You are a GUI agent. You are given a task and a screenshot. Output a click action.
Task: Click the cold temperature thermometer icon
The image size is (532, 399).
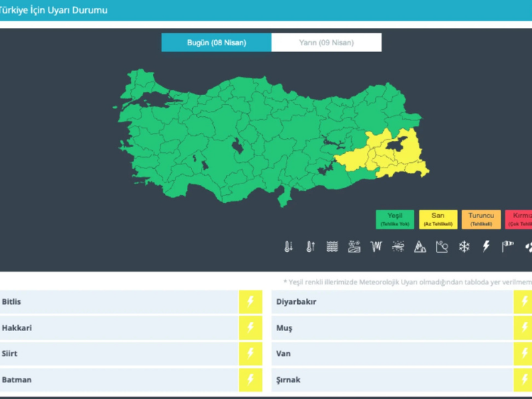[288, 247]
